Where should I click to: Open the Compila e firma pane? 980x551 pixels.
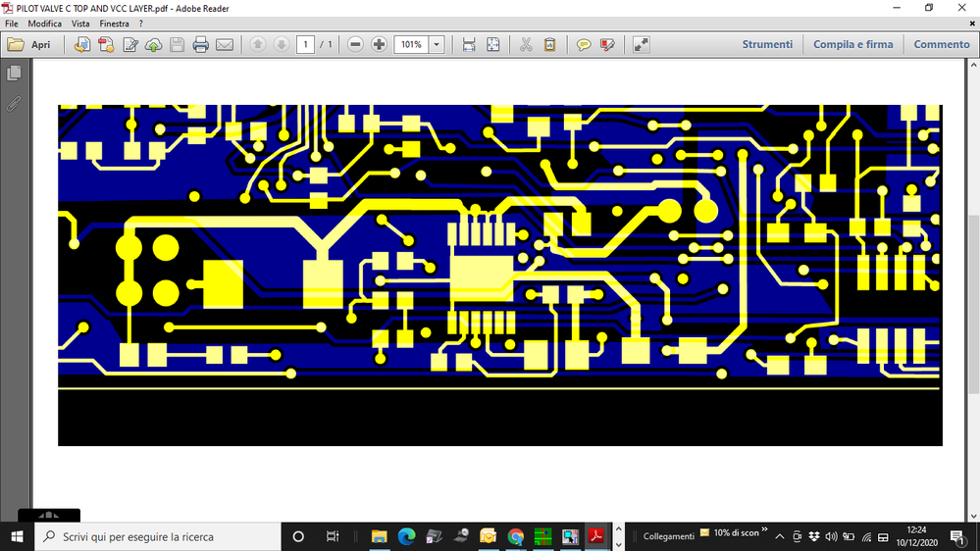(852, 44)
